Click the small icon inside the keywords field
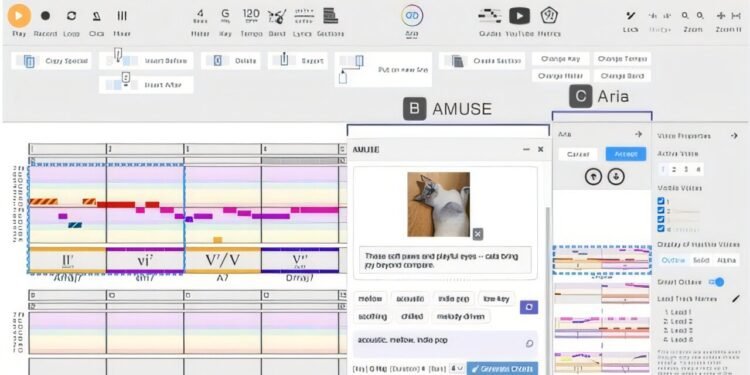 (529, 343)
